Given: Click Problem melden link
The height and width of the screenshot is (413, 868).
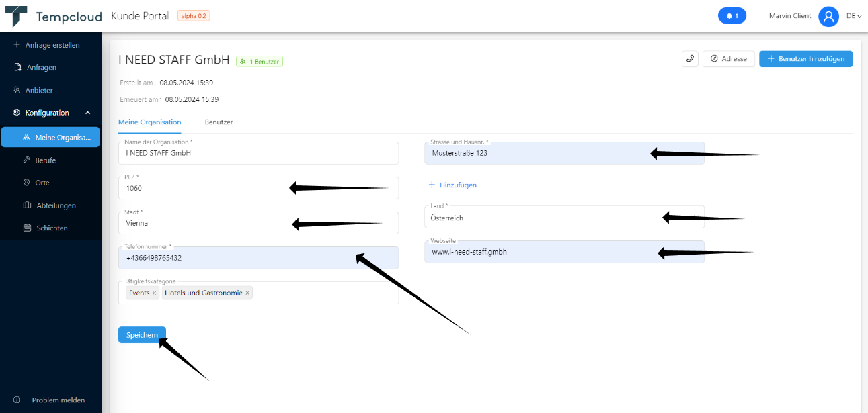Looking at the screenshot, I should tap(58, 400).
